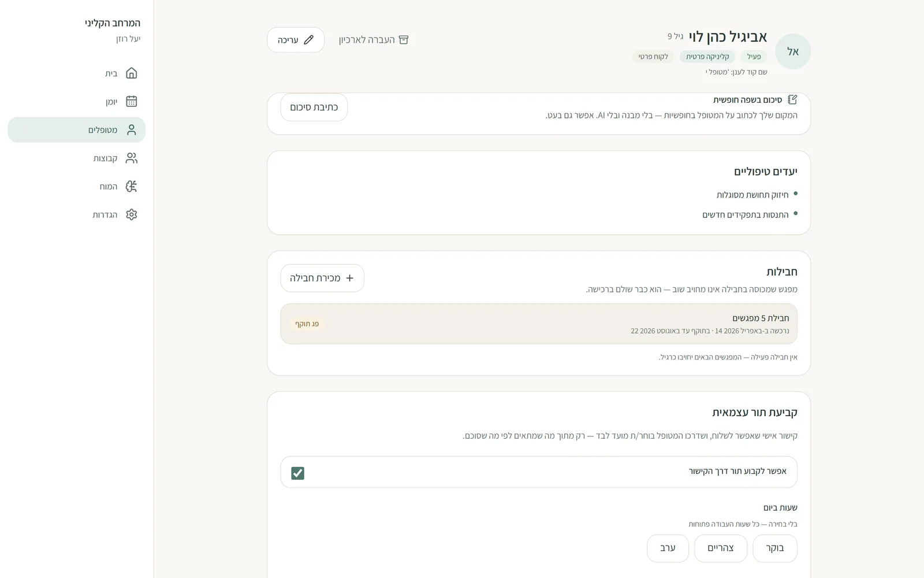Image resolution: width=924 pixels, height=578 pixels.
Task: Click the עריכה button
Action: click(296, 40)
